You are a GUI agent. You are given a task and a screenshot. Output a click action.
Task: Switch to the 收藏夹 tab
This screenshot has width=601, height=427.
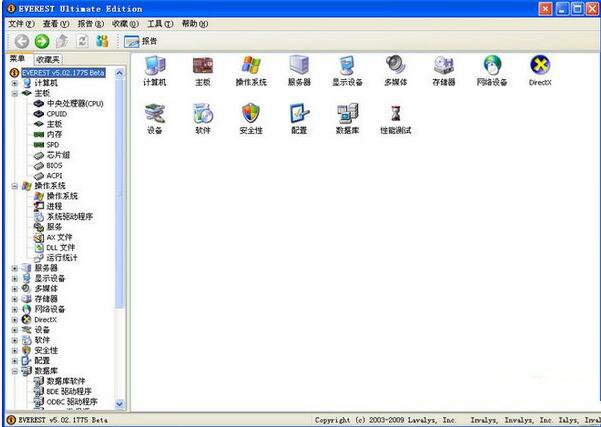48,60
